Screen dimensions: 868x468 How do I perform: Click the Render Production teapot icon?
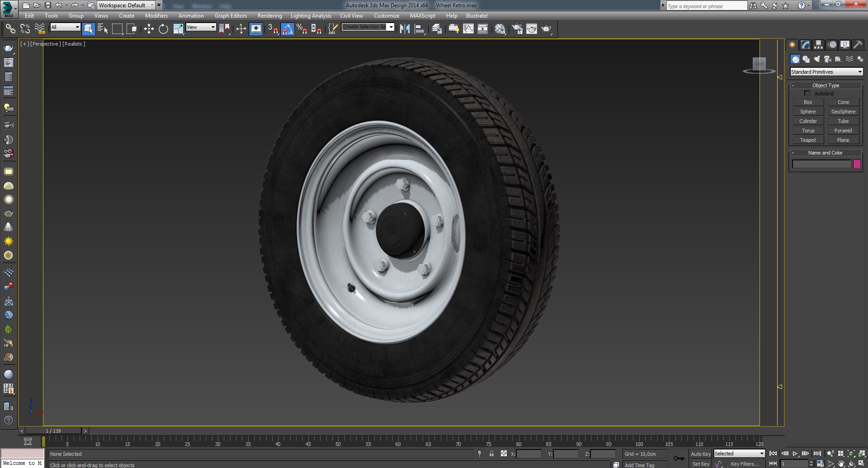(x=547, y=29)
